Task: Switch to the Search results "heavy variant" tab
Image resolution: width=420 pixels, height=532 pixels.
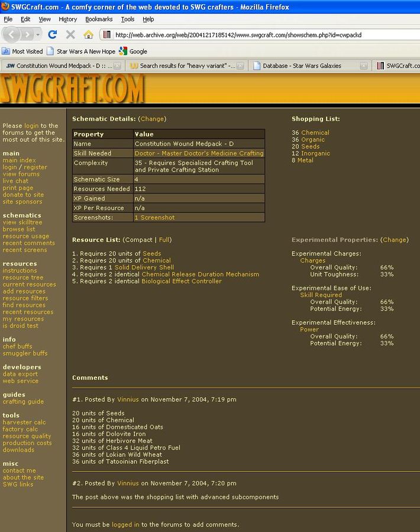Action: (182, 66)
